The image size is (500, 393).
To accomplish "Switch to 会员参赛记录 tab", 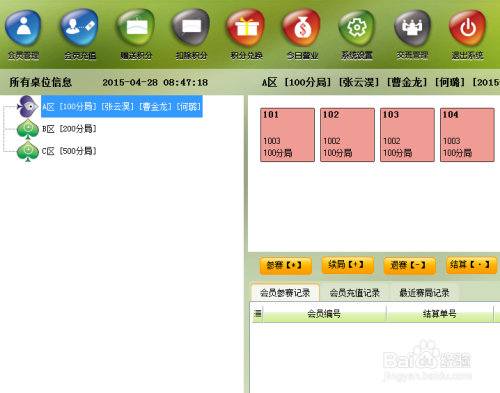I will point(285,293).
